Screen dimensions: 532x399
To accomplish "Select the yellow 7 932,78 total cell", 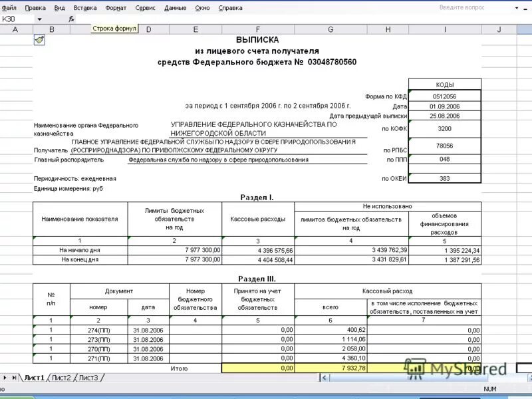I will 331,368.
